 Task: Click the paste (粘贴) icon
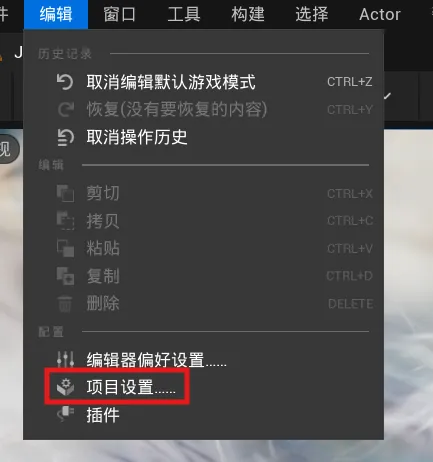point(65,248)
